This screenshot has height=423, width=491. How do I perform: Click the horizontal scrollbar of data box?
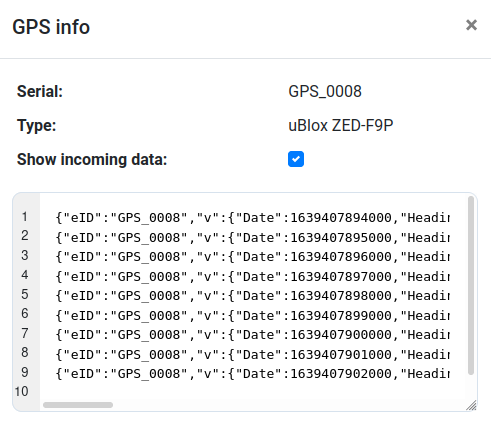click(78, 405)
